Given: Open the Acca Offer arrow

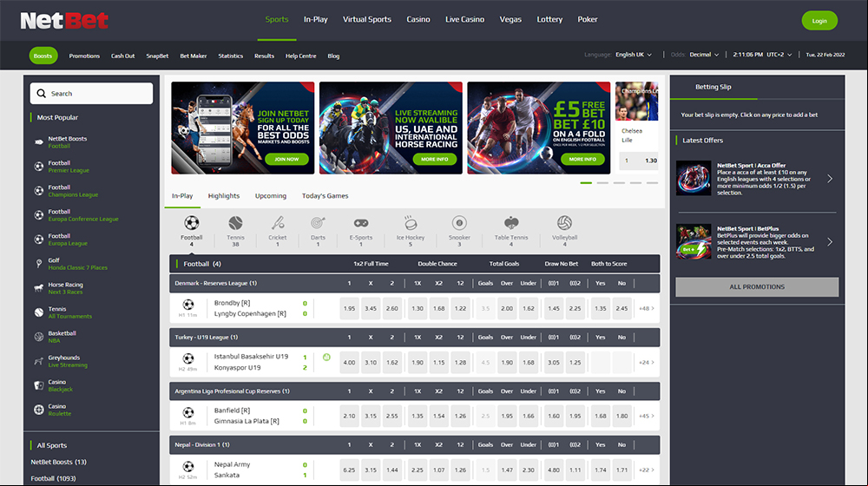Looking at the screenshot, I should pyautogui.click(x=830, y=179).
